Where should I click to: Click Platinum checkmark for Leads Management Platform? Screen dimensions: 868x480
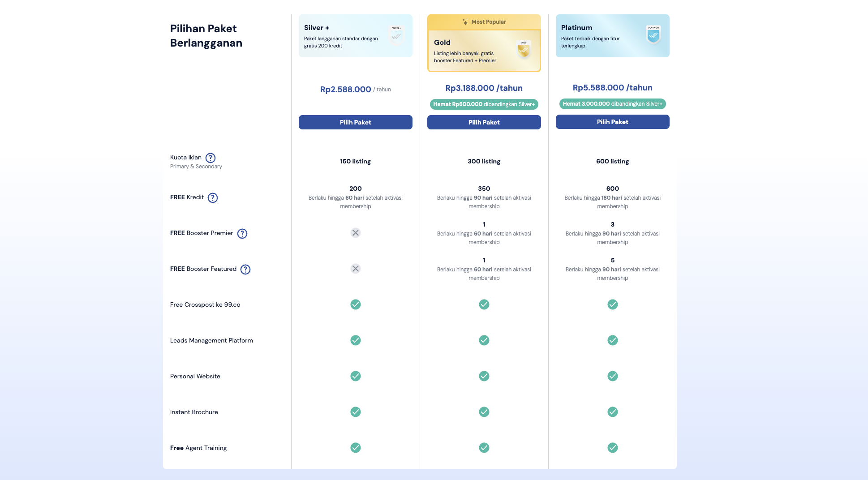(613, 340)
